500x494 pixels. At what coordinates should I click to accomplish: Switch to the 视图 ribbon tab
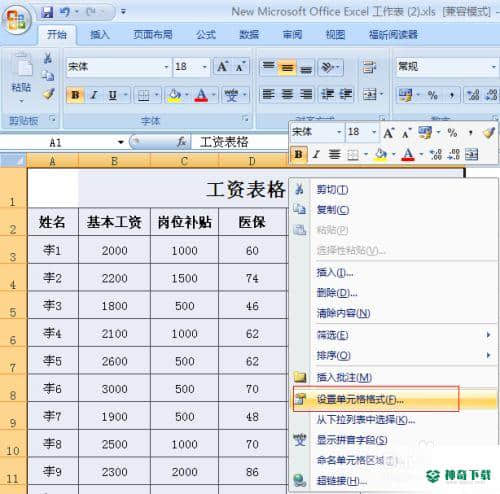click(x=335, y=34)
